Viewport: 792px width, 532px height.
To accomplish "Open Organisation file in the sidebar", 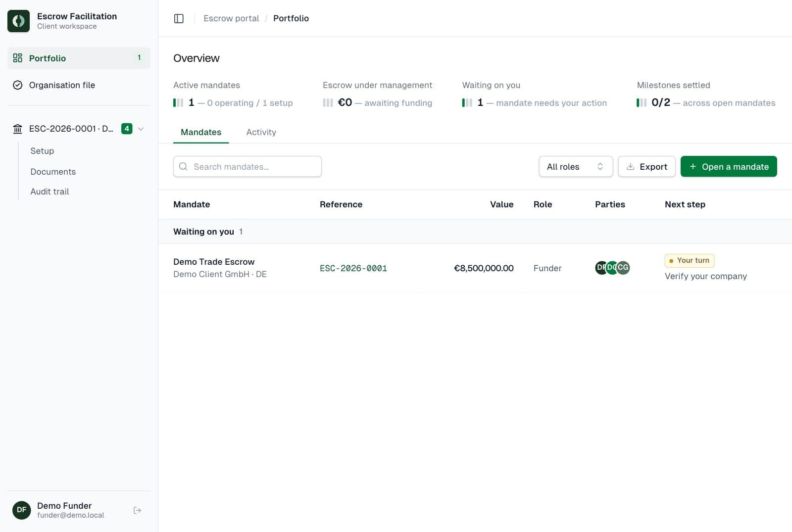I will tap(79, 85).
